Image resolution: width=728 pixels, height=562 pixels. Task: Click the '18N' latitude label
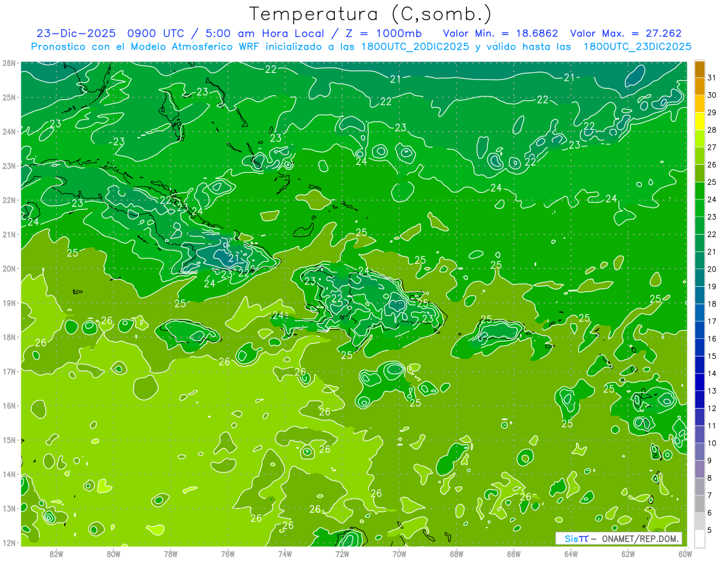[8, 337]
